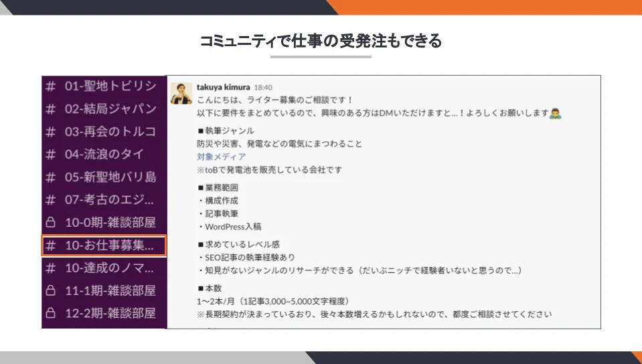
Task: Click the ・WordPress入稿 bullet
Action: [229, 227]
